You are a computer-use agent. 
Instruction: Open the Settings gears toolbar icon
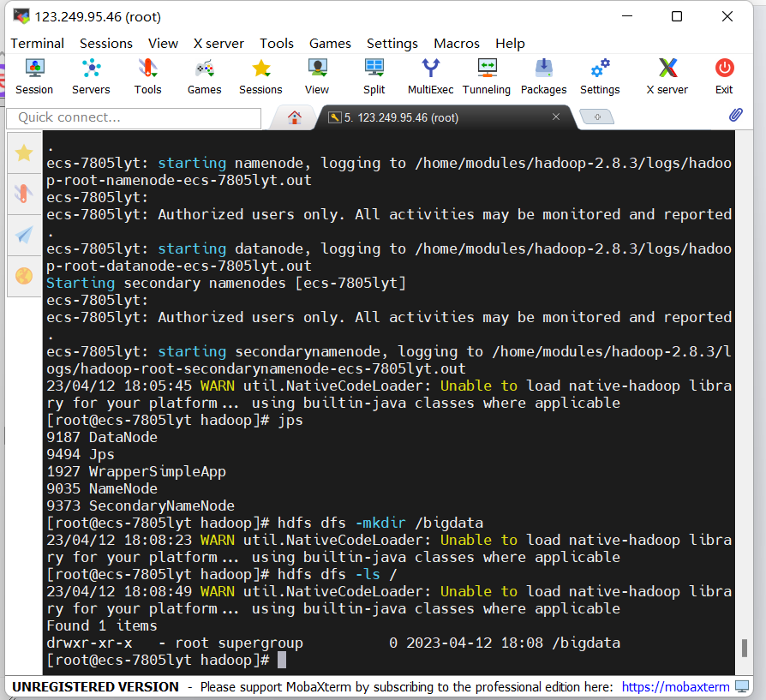[600, 76]
